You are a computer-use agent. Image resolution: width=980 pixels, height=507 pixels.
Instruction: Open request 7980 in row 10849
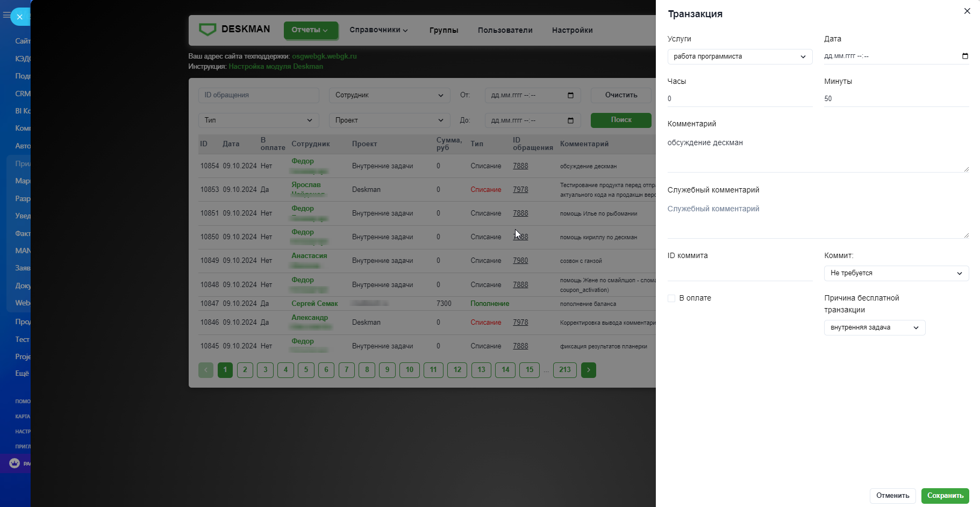click(520, 261)
